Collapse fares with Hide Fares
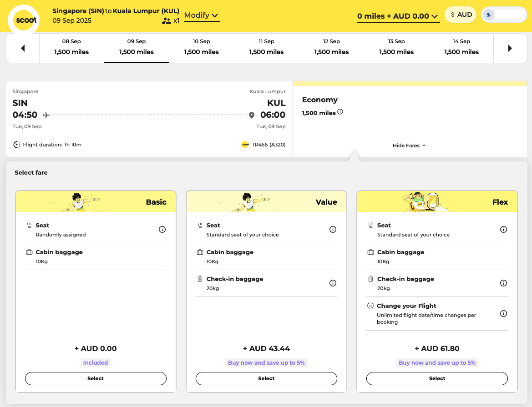The height and width of the screenshot is (407, 532). (x=409, y=146)
